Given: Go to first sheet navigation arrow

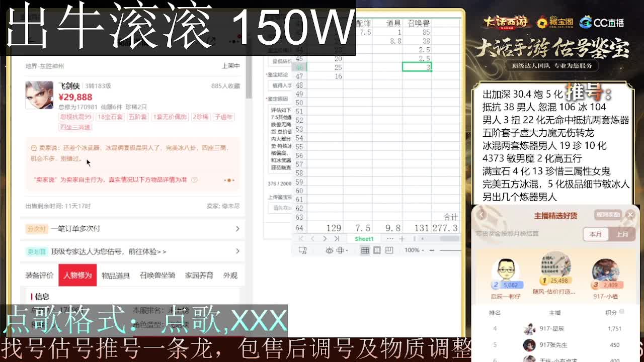Looking at the screenshot, I should [x=301, y=239].
